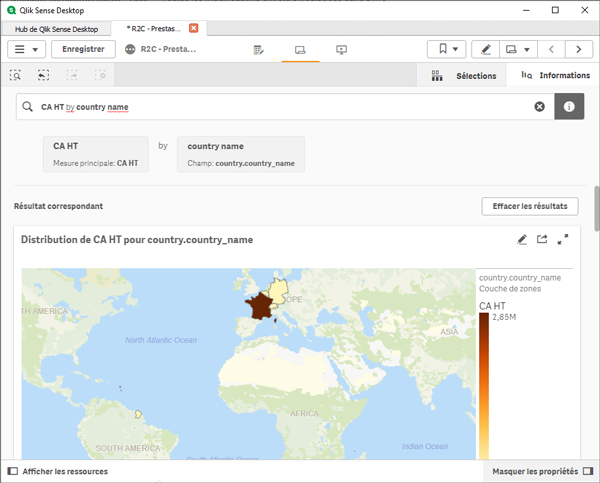Go to the previous sheet arrow
This screenshot has width=600, height=483.
click(551, 49)
